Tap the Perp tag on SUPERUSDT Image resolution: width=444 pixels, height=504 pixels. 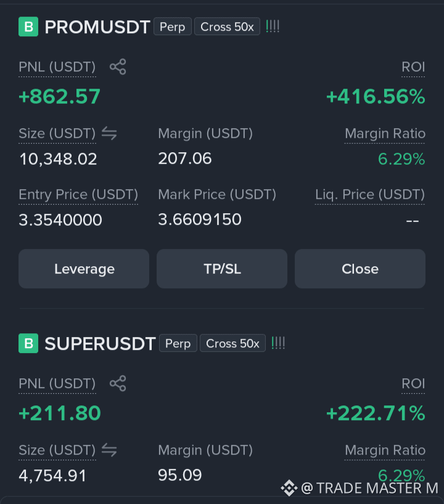(x=178, y=343)
